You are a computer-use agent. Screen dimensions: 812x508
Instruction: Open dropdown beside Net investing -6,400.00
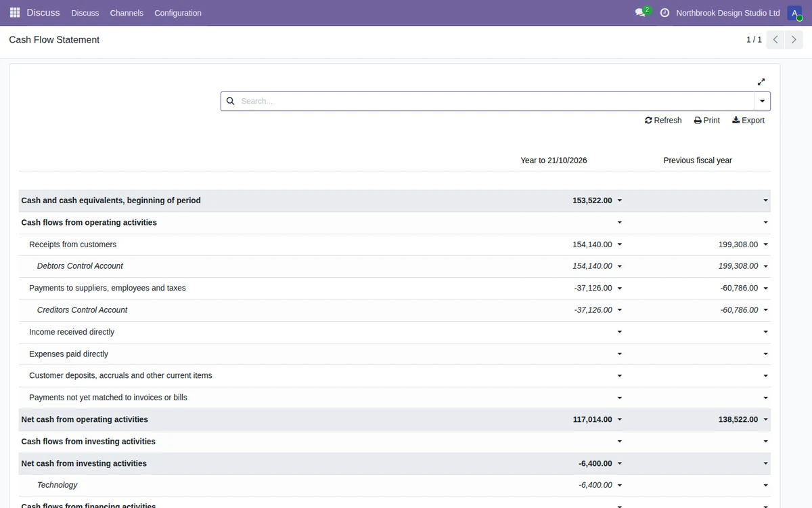pos(620,464)
